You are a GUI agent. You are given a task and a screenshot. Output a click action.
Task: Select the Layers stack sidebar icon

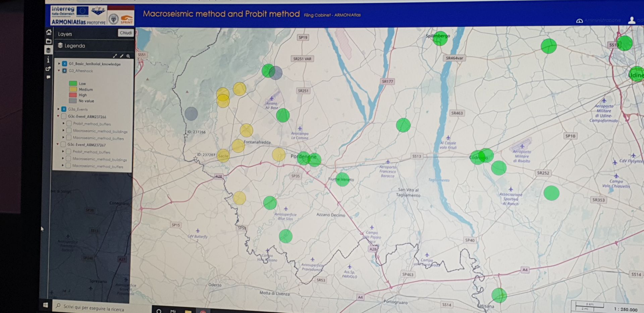[x=48, y=50]
